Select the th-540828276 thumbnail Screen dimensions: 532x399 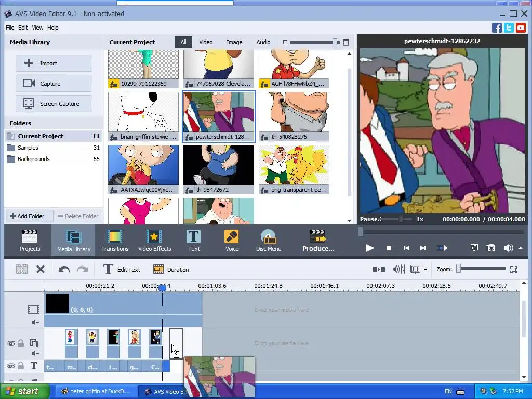(294, 116)
